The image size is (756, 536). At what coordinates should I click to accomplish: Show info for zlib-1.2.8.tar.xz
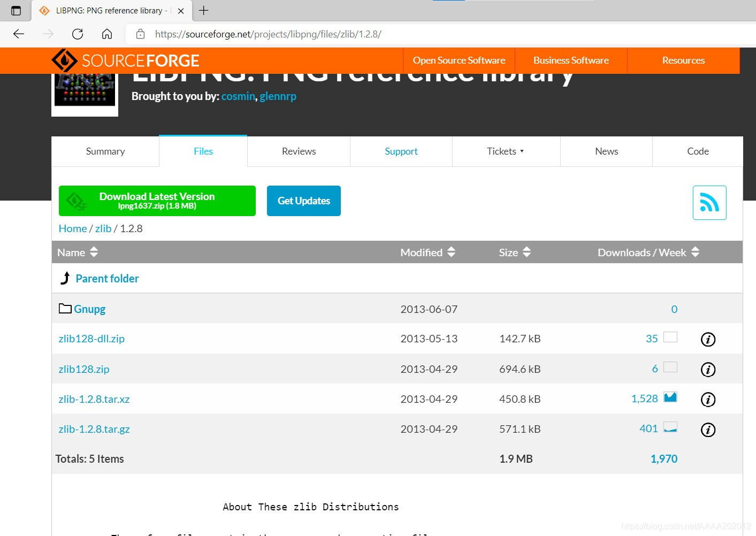[708, 399]
